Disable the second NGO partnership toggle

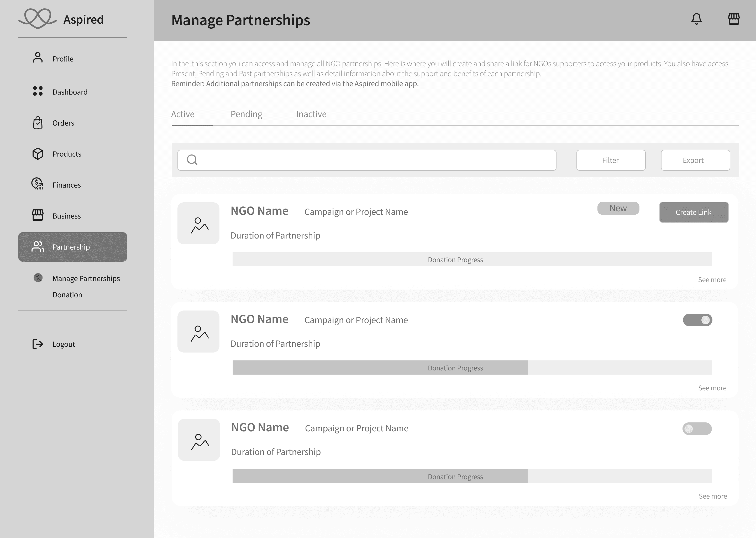697,320
